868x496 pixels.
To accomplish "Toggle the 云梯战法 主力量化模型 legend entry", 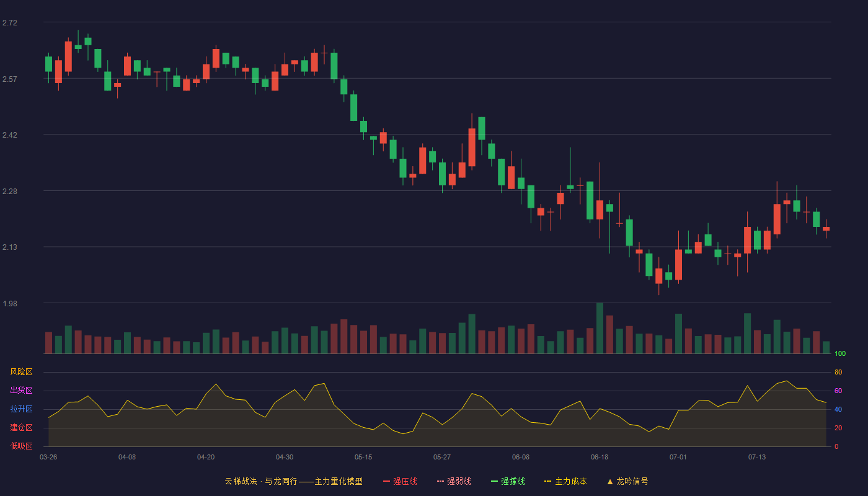I will (293, 481).
